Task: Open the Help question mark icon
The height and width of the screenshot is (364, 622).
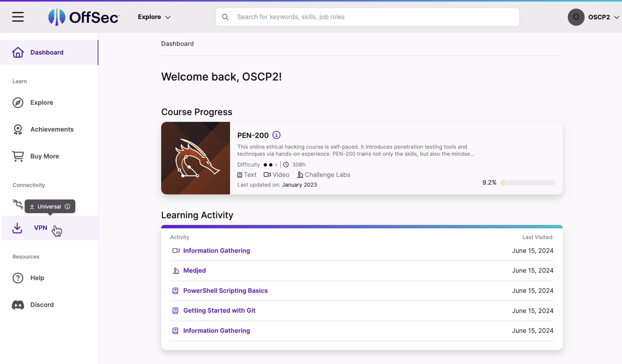Action: click(x=18, y=278)
